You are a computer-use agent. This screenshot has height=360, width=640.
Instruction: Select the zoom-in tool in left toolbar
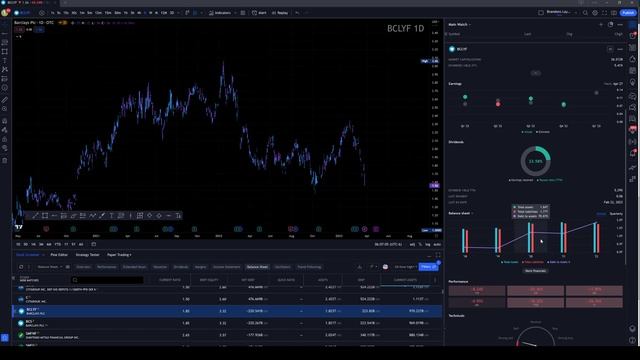tap(4, 109)
